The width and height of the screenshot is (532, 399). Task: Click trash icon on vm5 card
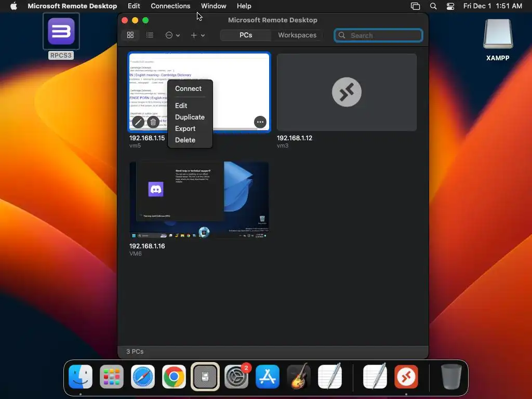pos(153,122)
